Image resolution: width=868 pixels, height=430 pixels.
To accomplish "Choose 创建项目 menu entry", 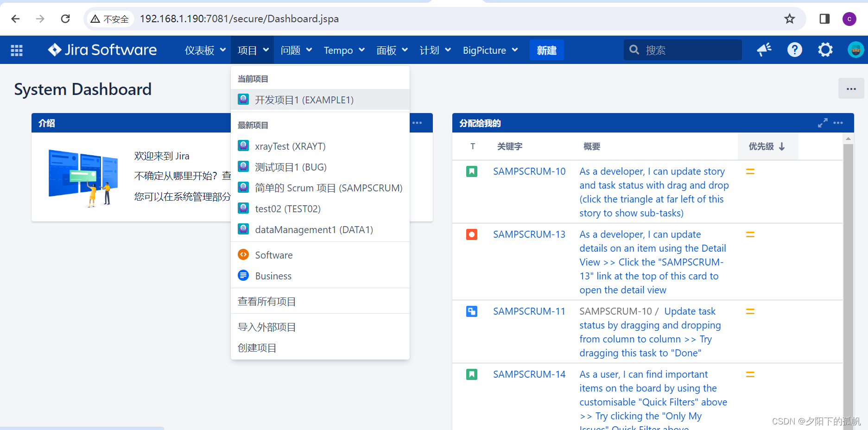I will click(320, 348).
